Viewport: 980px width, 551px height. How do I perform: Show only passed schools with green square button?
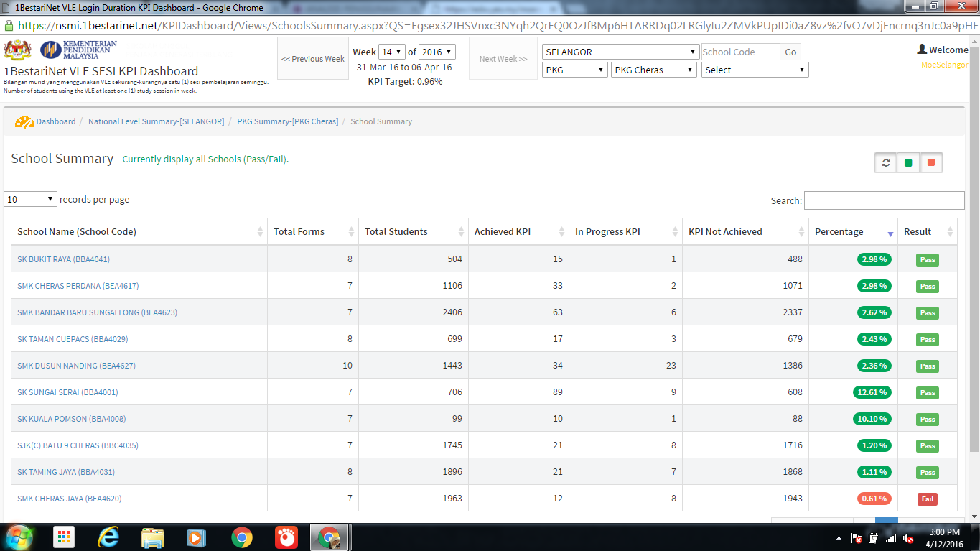point(908,163)
